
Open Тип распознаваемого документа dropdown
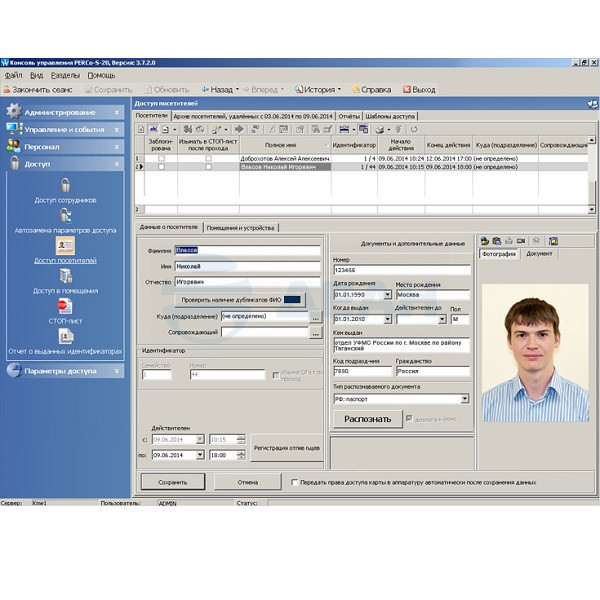point(464,398)
